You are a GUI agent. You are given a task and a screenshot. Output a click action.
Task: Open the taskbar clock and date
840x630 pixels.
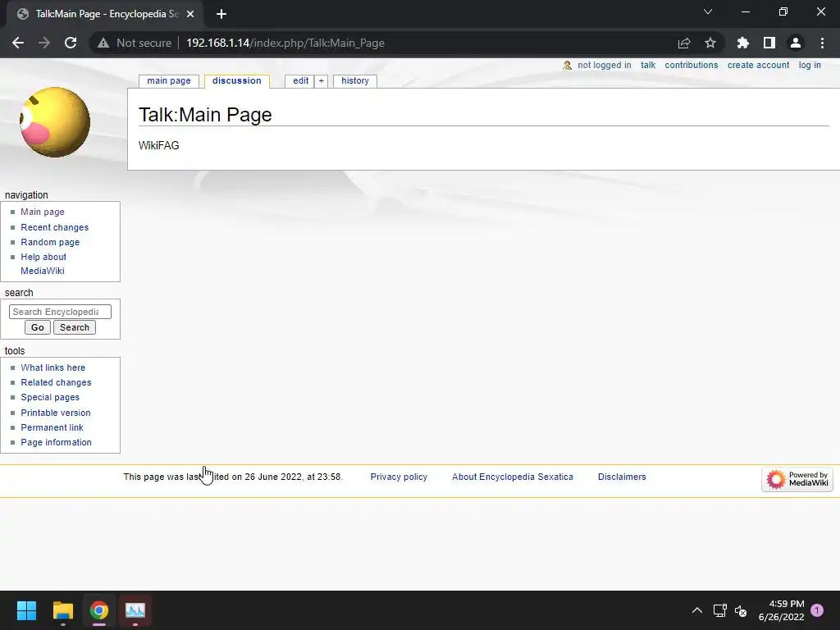click(x=781, y=610)
